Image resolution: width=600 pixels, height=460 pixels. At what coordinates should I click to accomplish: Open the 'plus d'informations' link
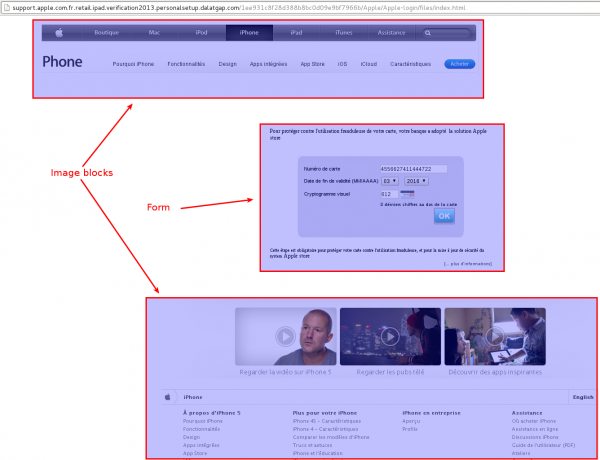click(468, 264)
